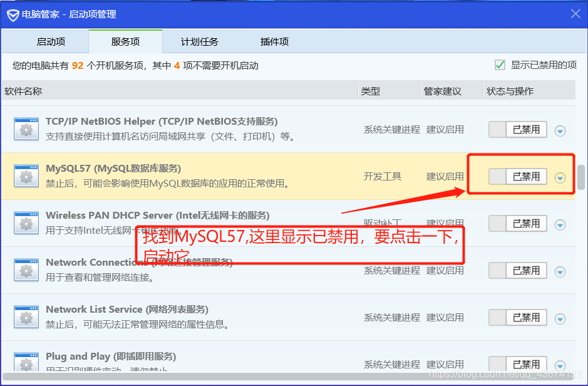Viewport: 588px width, 386px height.
Task: Open the MySQL57 row dropdown arrow
Action: coord(560,178)
